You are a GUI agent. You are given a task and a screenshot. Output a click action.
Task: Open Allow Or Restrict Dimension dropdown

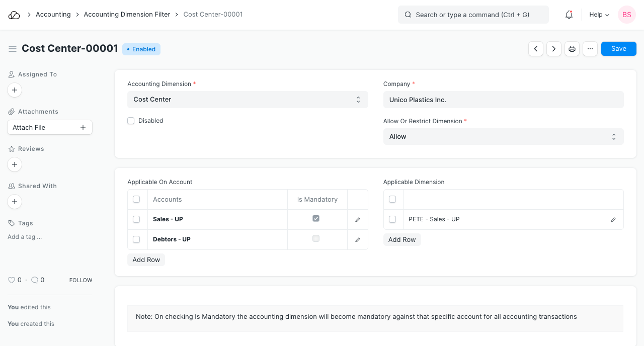(x=503, y=137)
